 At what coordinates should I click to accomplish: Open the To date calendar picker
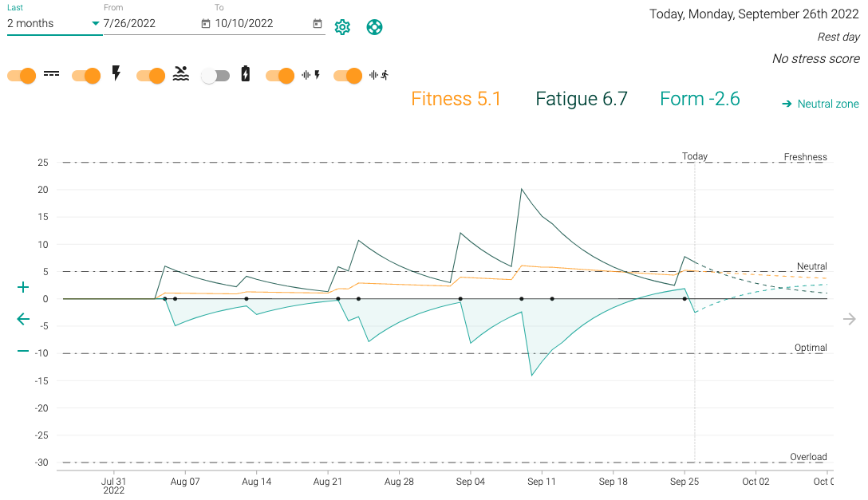pos(318,24)
